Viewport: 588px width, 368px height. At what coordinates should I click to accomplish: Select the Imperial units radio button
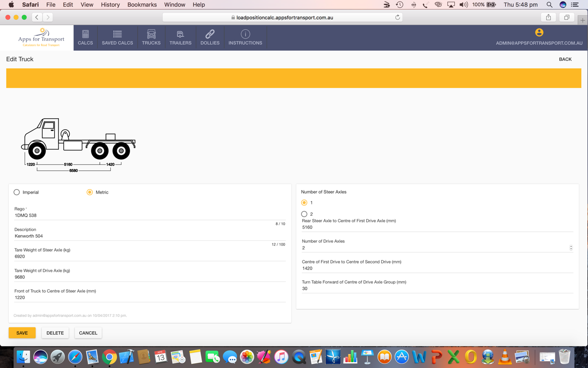(x=17, y=192)
